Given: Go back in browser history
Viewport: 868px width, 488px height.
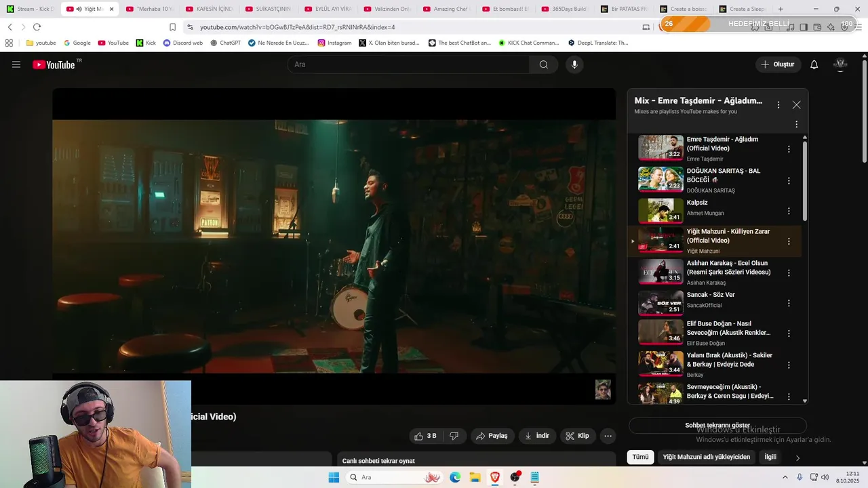Looking at the screenshot, I should [x=9, y=27].
